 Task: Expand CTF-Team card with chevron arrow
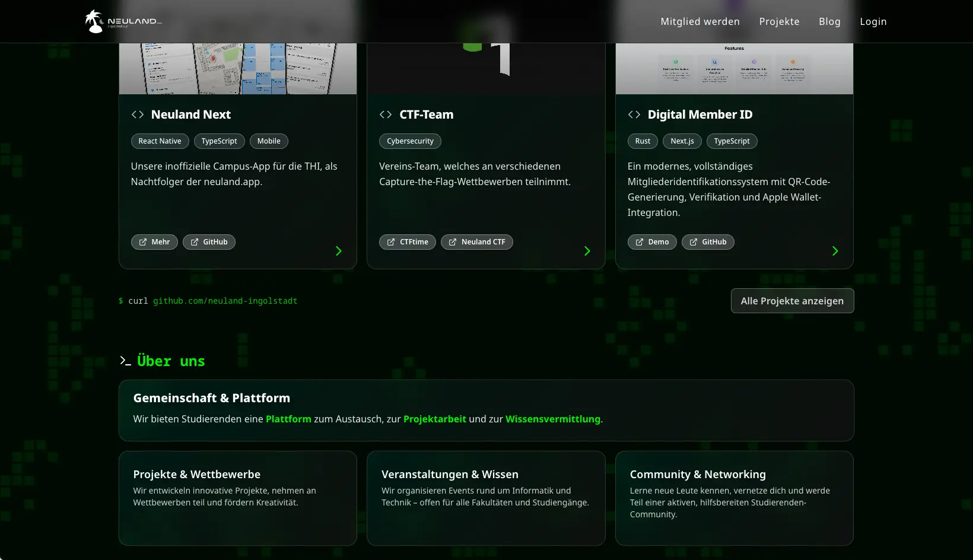click(587, 251)
